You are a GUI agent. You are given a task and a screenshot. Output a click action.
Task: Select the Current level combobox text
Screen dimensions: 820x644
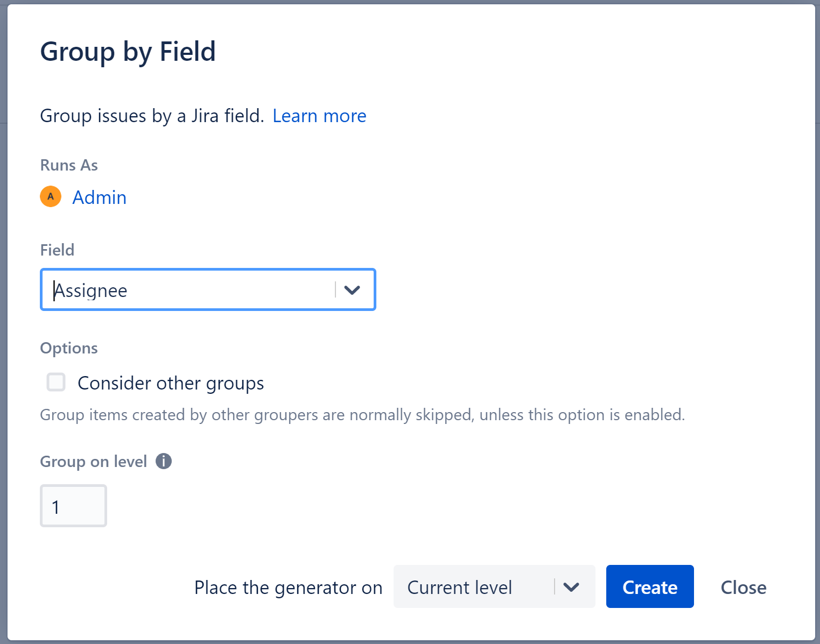tap(460, 587)
